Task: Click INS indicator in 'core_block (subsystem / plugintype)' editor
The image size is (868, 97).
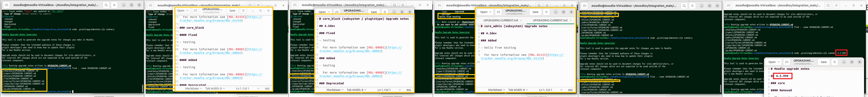Action: (x=408, y=90)
